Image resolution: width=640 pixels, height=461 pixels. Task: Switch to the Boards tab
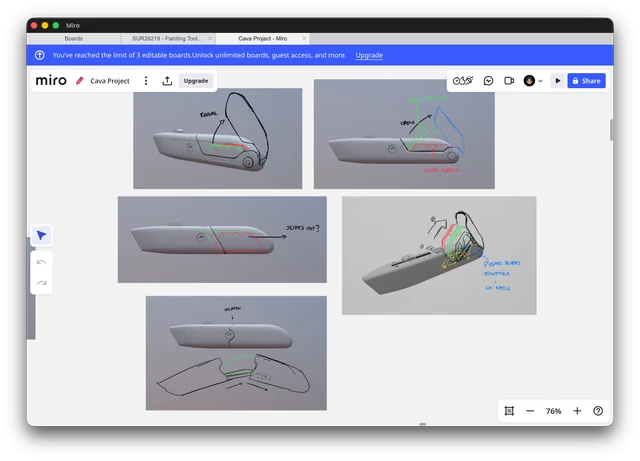(73, 38)
